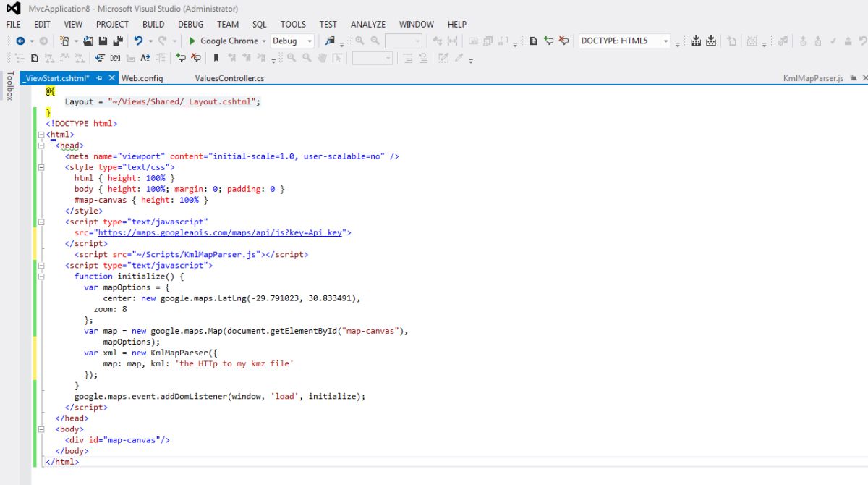This screenshot has width=868, height=485.
Task: Open the FILE menu
Action: coord(13,24)
